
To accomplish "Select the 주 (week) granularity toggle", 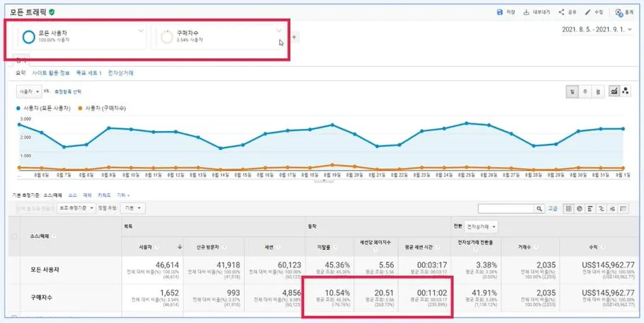I will [x=584, y=91].
